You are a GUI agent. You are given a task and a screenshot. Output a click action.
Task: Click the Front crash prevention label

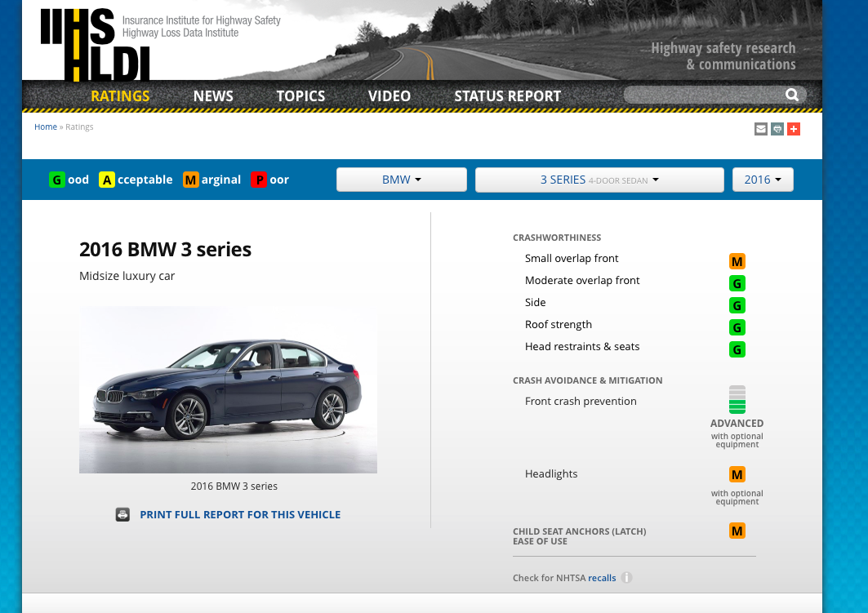(581, 401)
